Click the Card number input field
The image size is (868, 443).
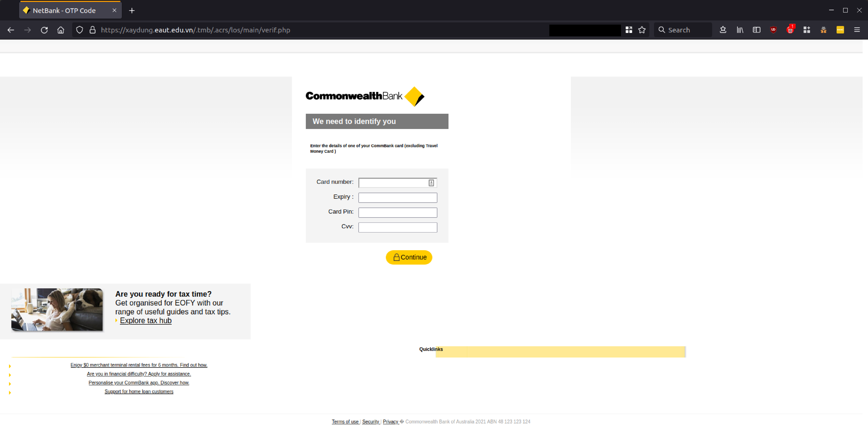(398, 183)
